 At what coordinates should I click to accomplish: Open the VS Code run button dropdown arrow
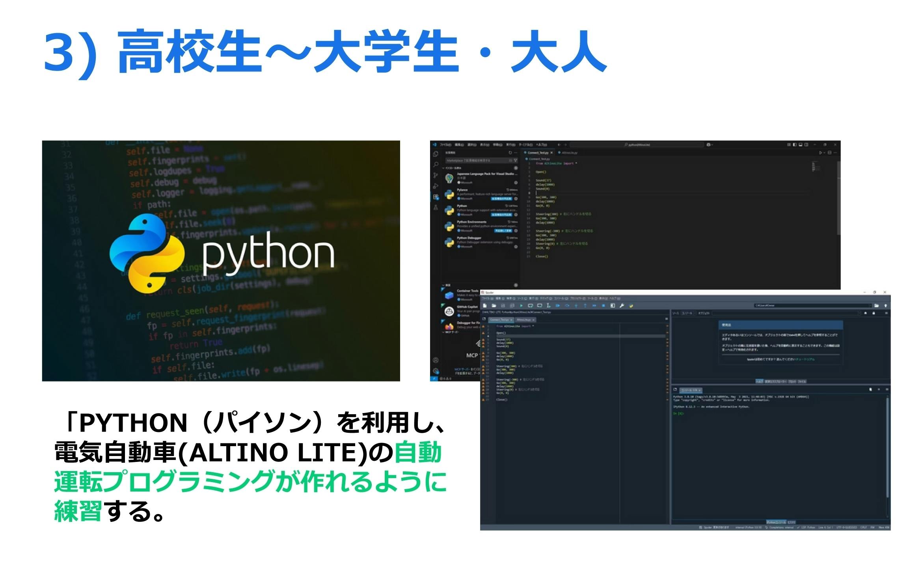pyautogui.click(x=823, y=153)
